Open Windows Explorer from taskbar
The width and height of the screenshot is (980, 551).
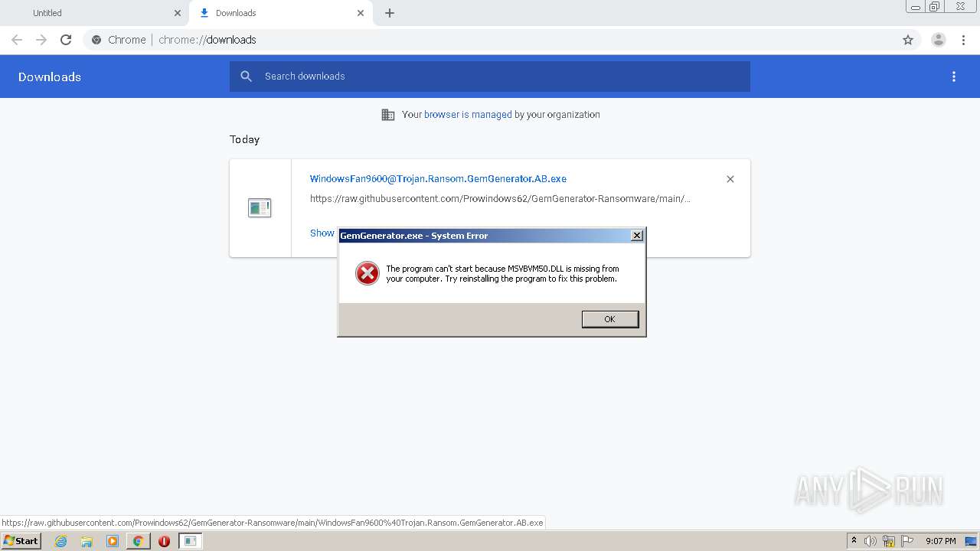click(87, 541)
